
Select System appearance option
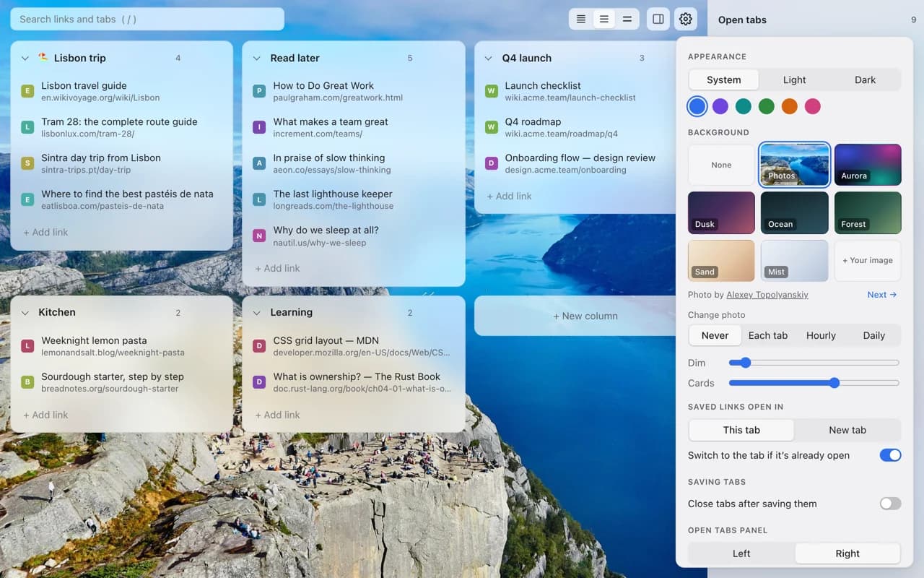[723, 79]
